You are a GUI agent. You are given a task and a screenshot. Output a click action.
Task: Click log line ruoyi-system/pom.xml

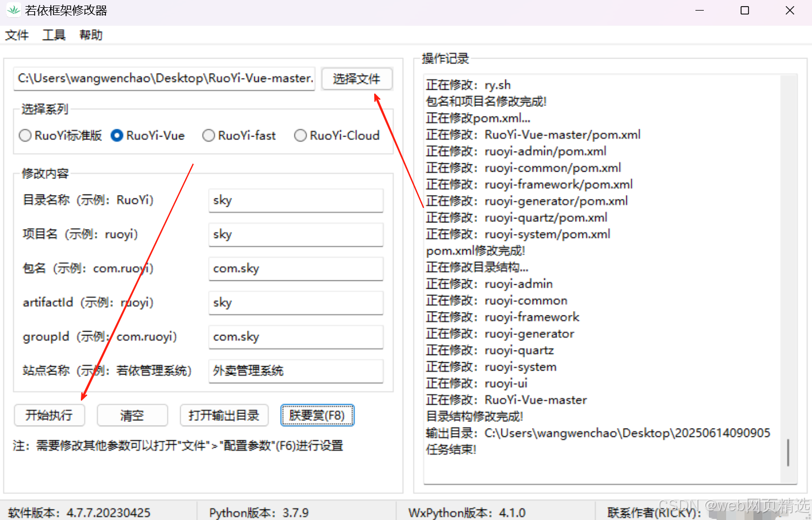pos(518,234)
